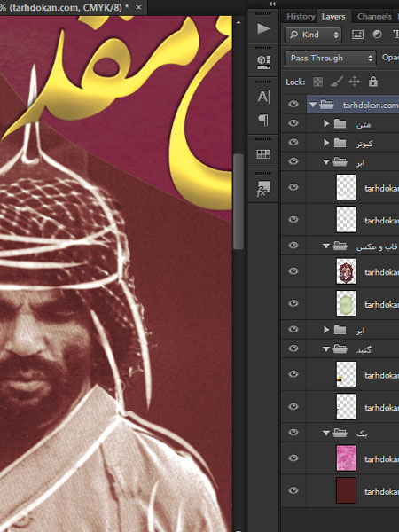Image resolution: width=399 pixels, height=532 pixels.
Task: Collapse the open ابر group triangle
Action: click(x=326, y=162)
